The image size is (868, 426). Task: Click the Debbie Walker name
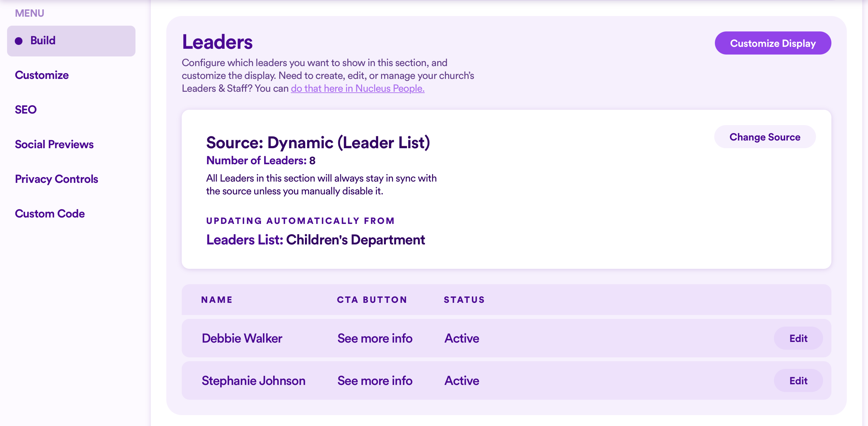pyautogui.click(x=242, y=338)
